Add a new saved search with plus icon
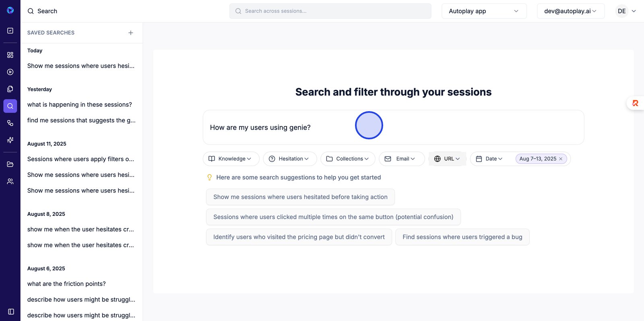The height and width of the screenshot is (321, 644). tap(130, 33)
